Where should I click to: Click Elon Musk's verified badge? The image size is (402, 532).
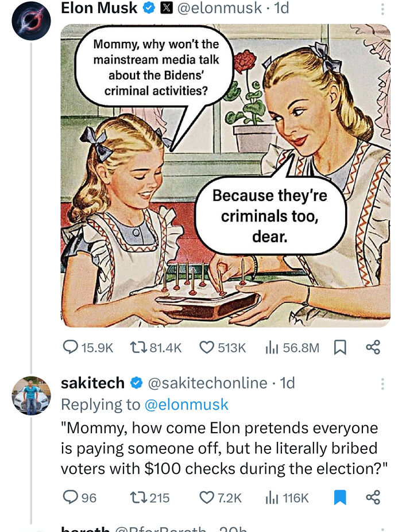click(149, 9)
